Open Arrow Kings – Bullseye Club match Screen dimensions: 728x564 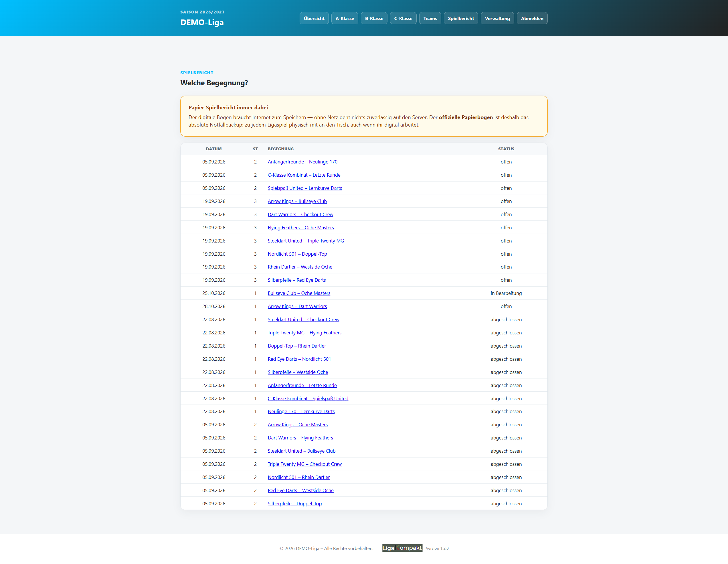(297, 201)
